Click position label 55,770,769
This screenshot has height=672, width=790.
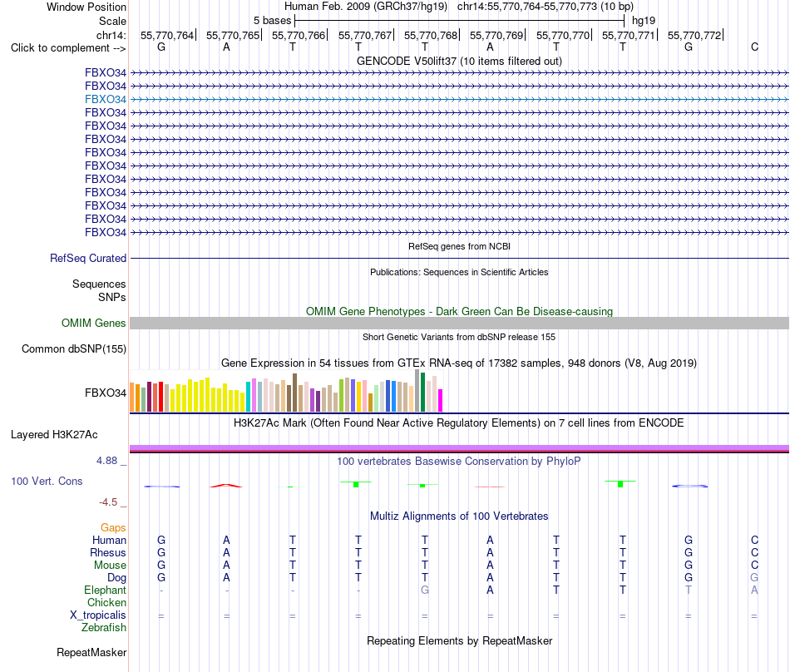496,35
